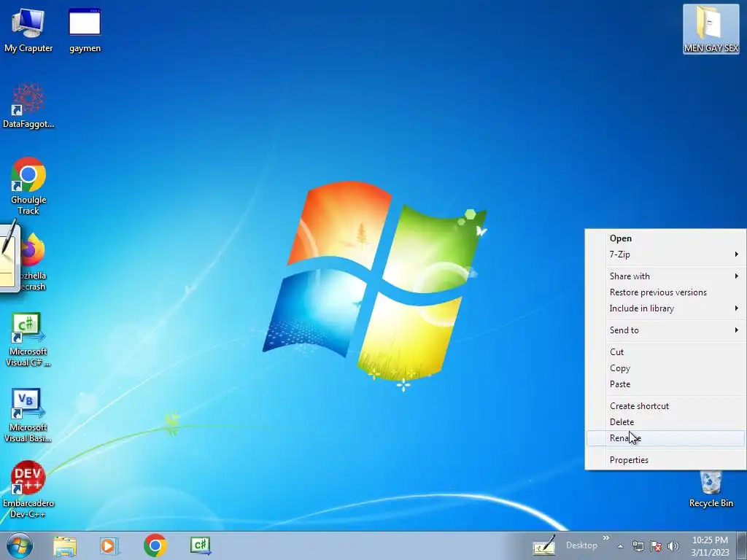Image resolution: width=747 pixels, height=560 pixels.
Task: Expand the Share with submenu
Action: [x=666, y=276]
